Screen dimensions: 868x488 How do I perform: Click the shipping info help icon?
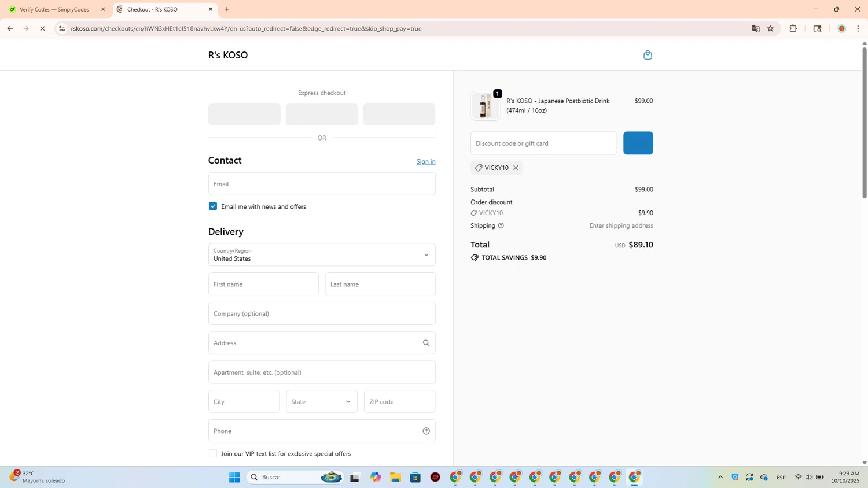click(x=501, y=225)
